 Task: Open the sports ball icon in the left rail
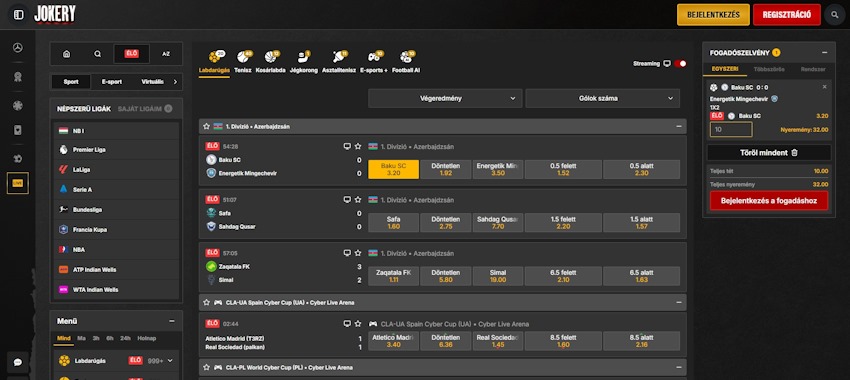[17, 48]
